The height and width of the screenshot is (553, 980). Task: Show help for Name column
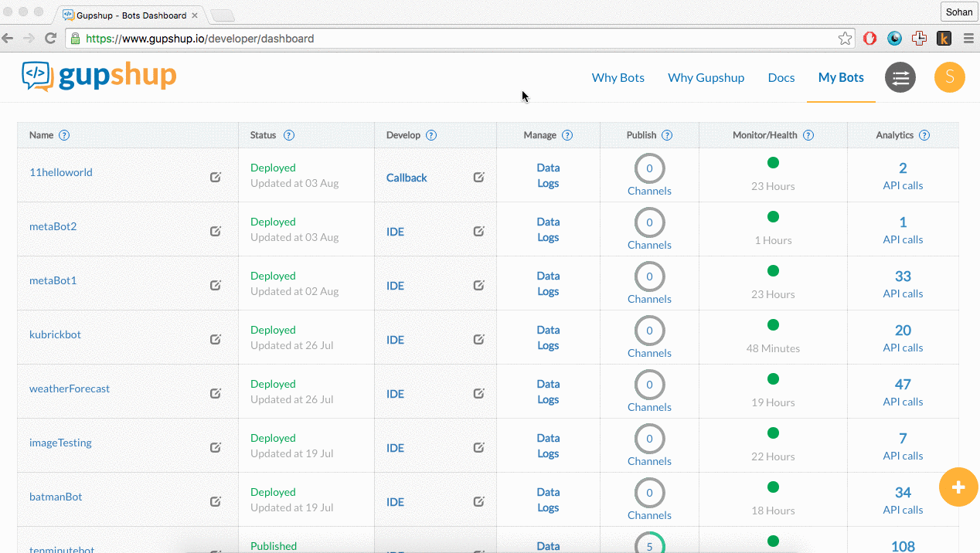[x=64, y=135]
